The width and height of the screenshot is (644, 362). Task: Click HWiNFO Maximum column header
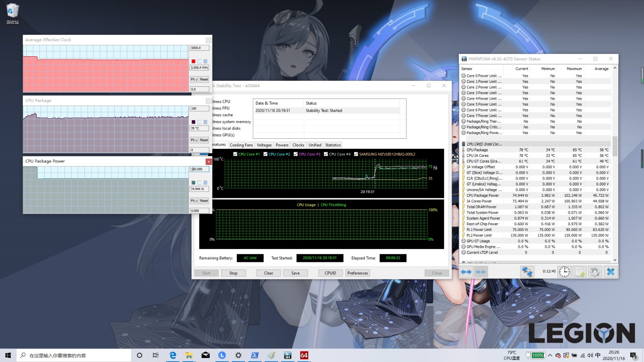click(574, 69)
